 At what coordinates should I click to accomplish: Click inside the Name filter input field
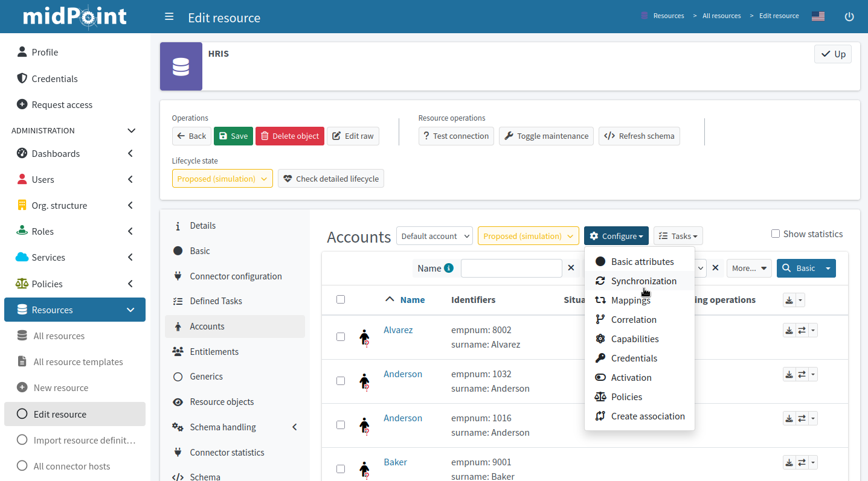[511, 267]
